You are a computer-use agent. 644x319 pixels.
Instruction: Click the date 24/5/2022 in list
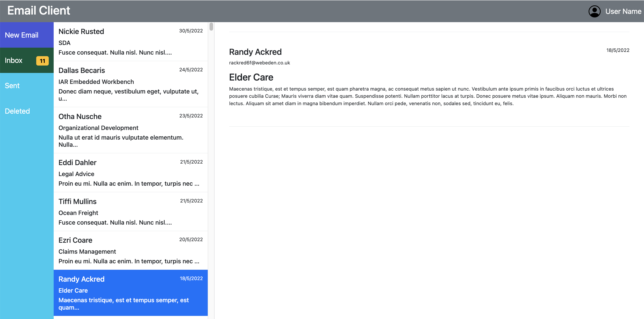tap(191, 70)
